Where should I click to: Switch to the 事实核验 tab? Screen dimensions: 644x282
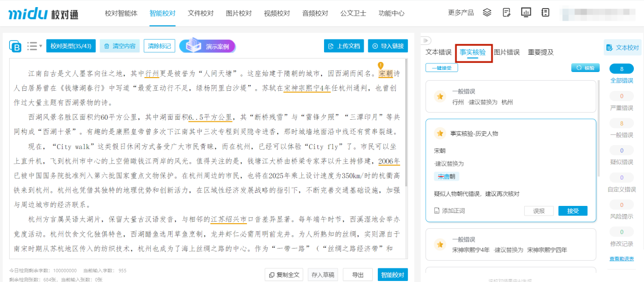click(x=473, y=52)
